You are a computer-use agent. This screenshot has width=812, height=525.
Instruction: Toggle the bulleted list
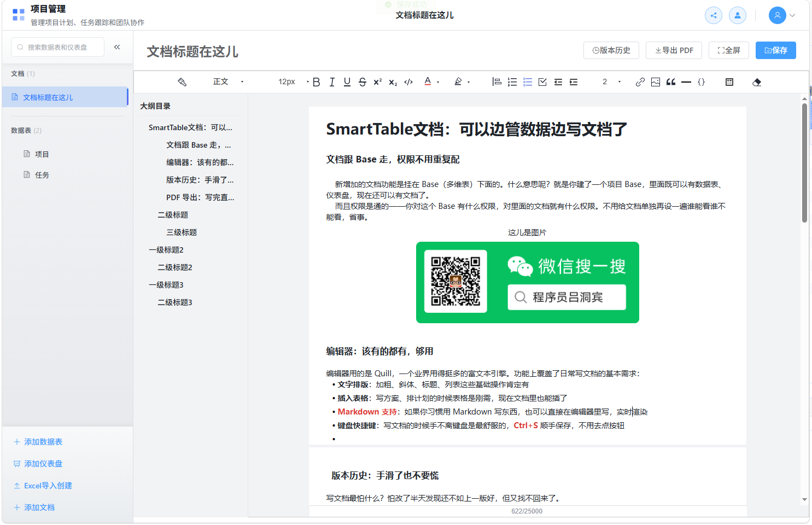[x=528, y=82]
